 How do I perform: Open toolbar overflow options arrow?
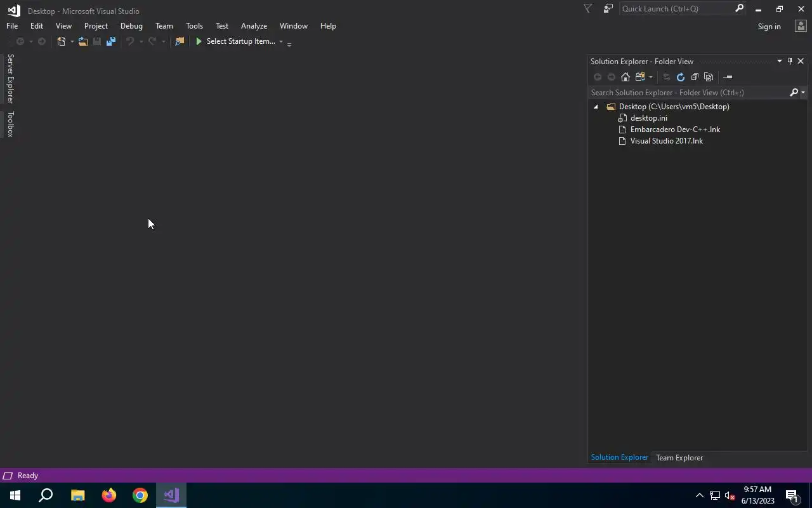click(289, 44)
